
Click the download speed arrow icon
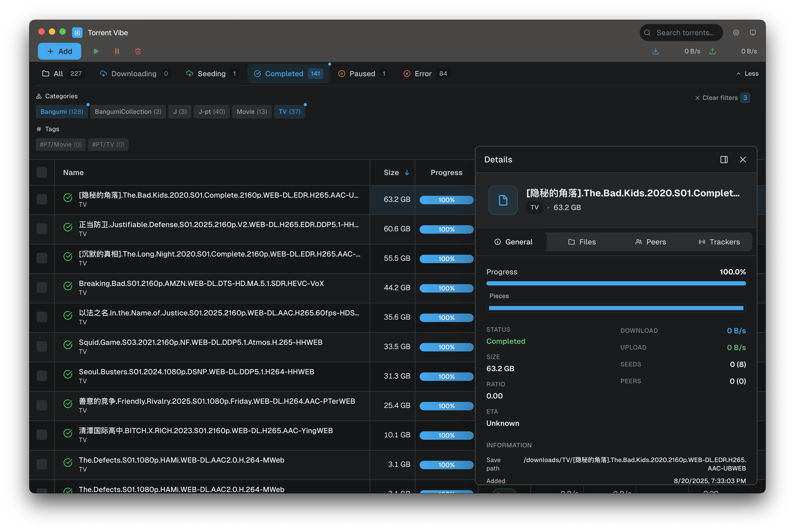[x=656, y=51]
